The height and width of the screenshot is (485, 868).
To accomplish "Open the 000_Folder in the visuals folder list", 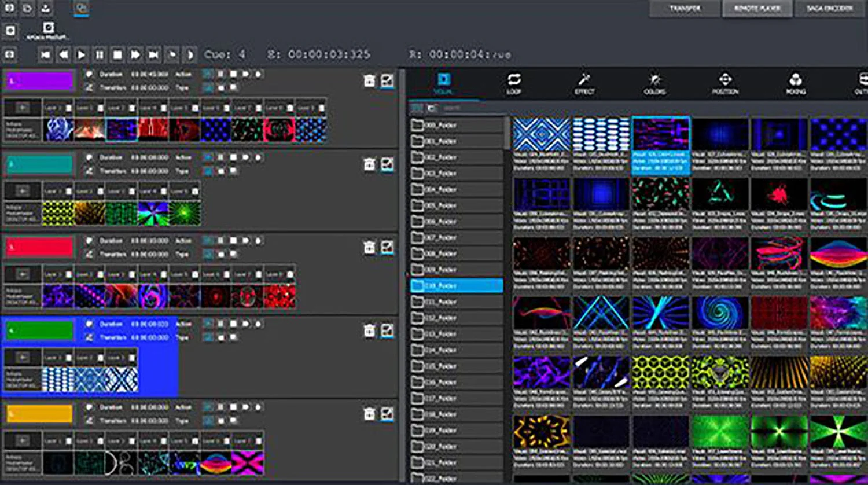I will click(457, 125).
